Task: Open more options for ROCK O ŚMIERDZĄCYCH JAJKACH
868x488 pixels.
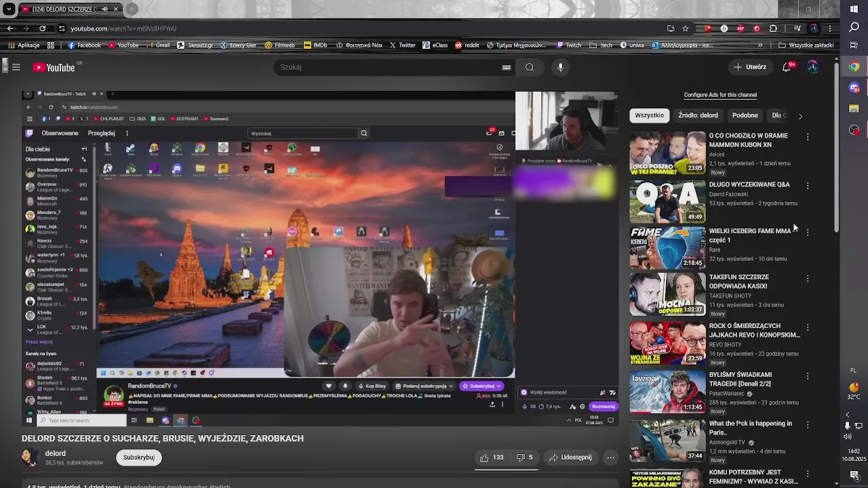Action: pyautogui.click(x=808, y=327)
